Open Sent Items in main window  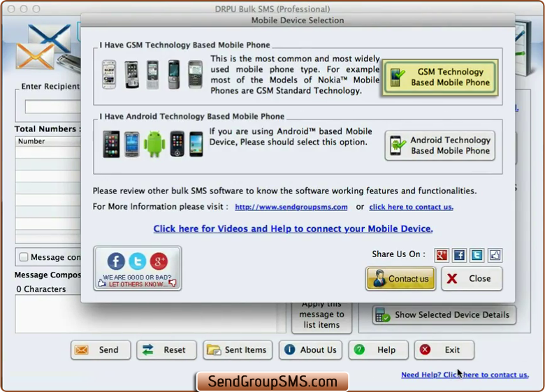coord(238,349)
